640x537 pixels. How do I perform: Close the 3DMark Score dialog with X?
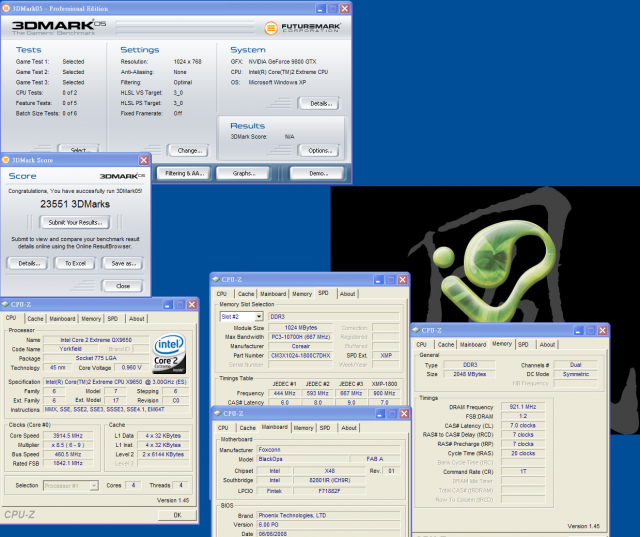[144, 160]
